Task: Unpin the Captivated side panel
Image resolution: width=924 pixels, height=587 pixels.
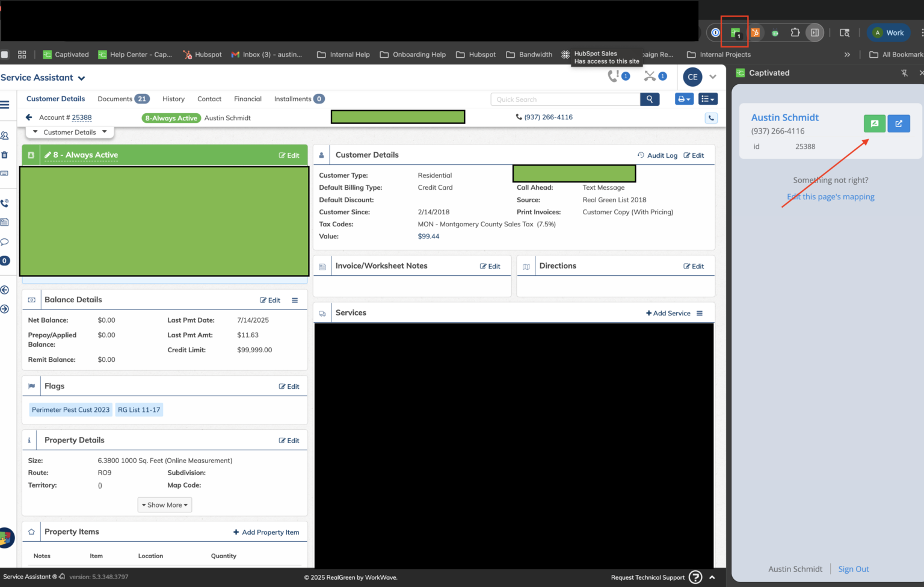Action: click(904, 73)
